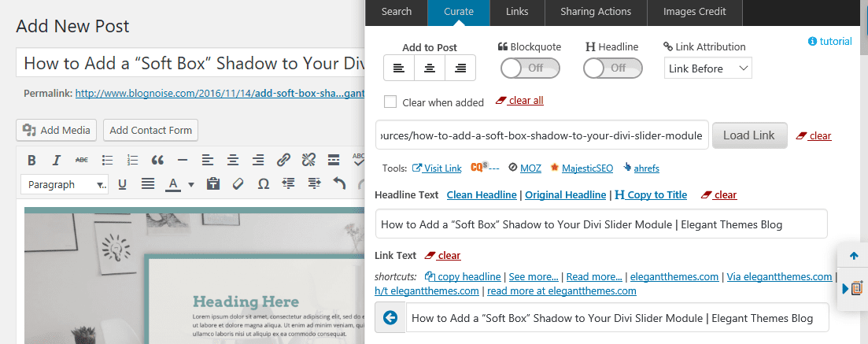This screenshot has height=344, width=868.
Task: Open the tutorial link
Action: [830, 41]
